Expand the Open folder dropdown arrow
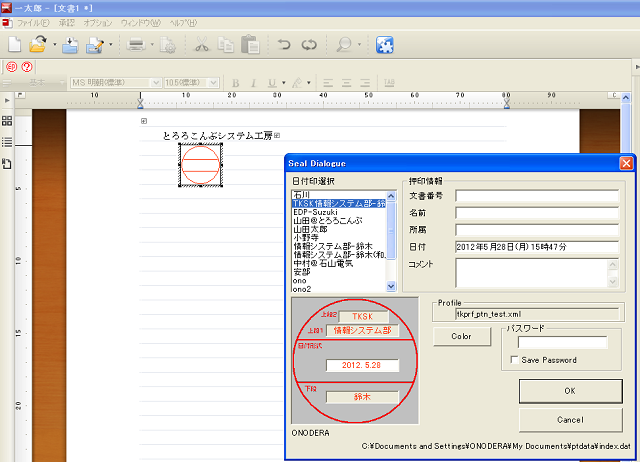This screenshot has height=462, width=640. 54,44
